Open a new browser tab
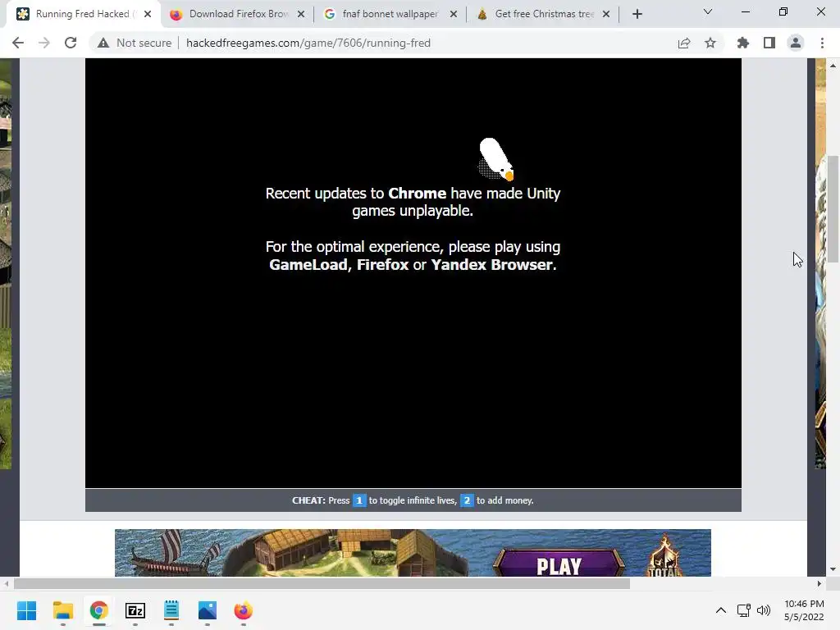The width and height of the screenshot is (840, 630). coord(637,14)
